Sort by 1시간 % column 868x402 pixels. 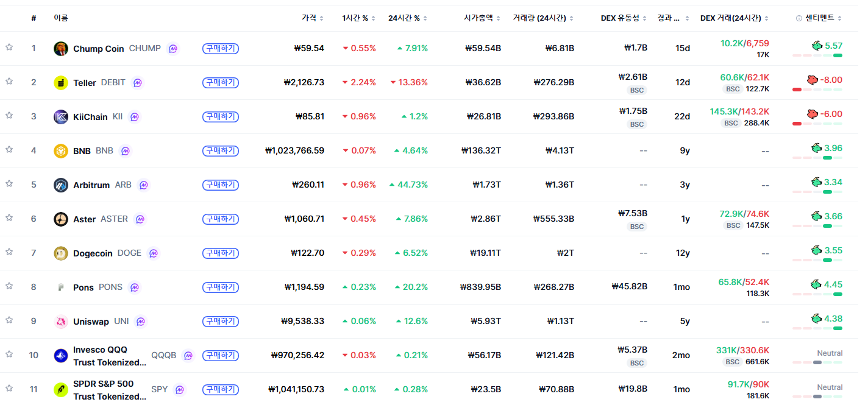coord(359,18)
